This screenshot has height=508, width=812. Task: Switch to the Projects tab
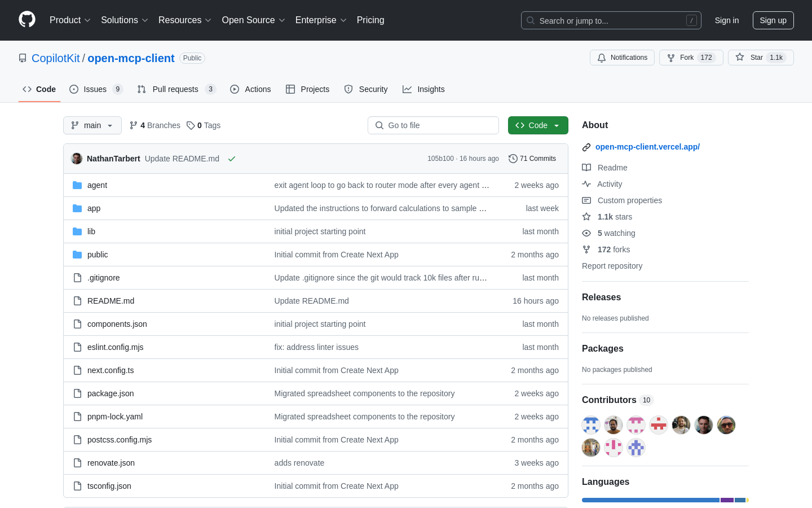coord(308,89)
